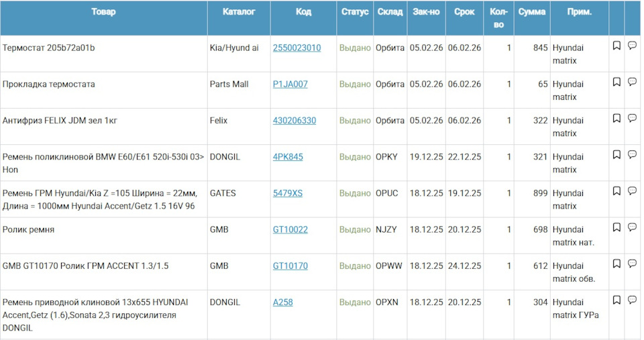
Task: Click deadline date 22.12.25
Action: pos(464,157)
